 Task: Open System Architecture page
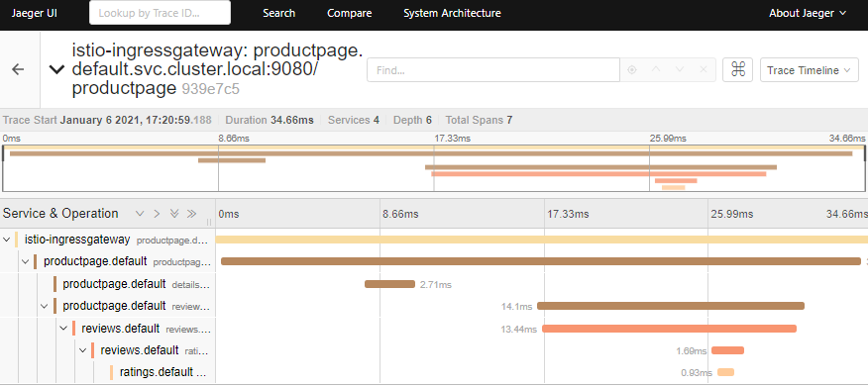pos(452,13)
